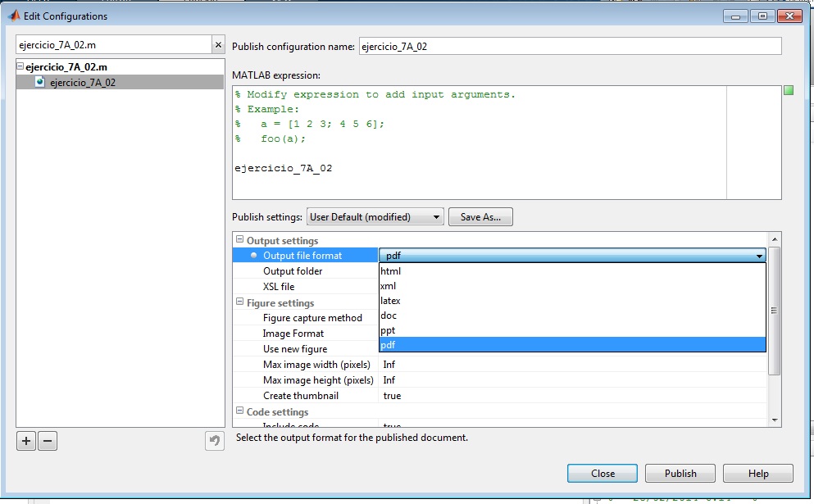The image size is (814, 504).
Task: Click the Close button
Action: click(x=603, y=474)
